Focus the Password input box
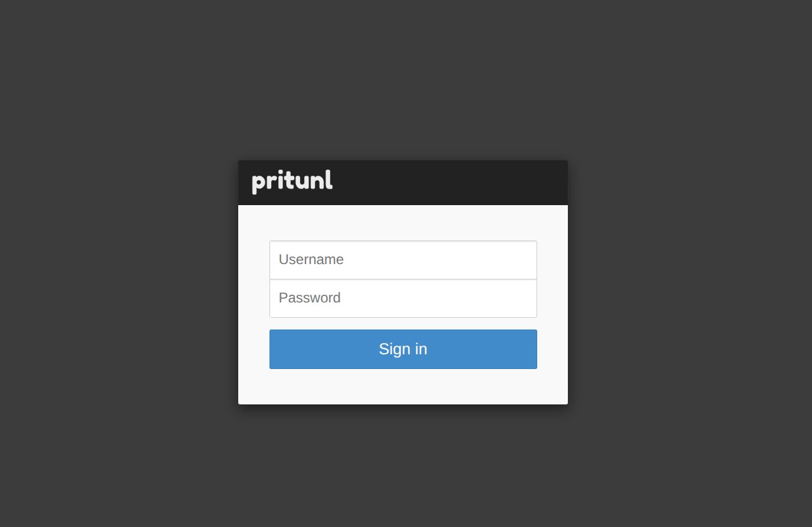This screenshot has height=527, width=812. pyautogui.click(x=403, y=298)
